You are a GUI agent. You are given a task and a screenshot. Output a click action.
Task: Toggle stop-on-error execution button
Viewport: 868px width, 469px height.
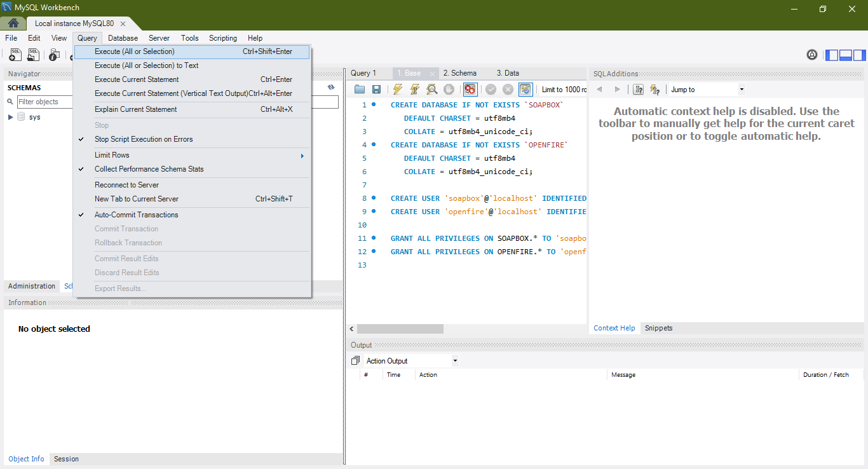pos(470,90)
